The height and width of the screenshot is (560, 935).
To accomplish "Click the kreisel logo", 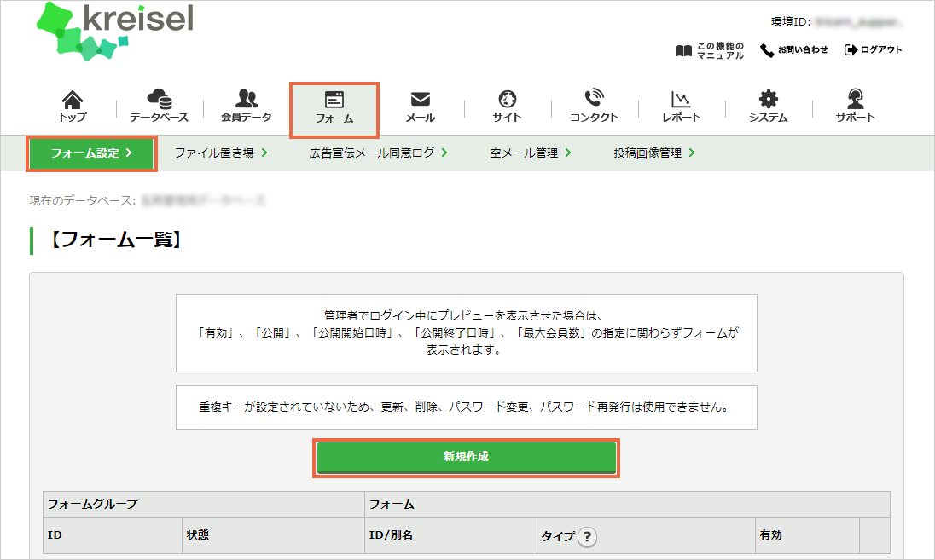I will (115, 31).
